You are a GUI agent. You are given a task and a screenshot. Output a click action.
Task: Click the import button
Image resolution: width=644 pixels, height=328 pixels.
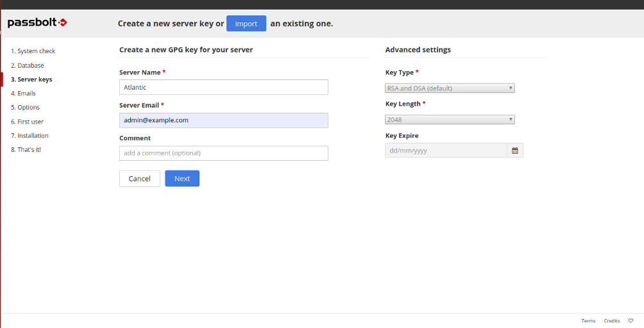[246, 23]
